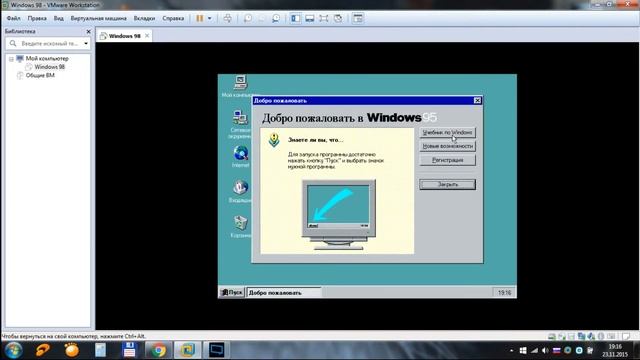Image resolution: width=640 pixels, height=360 pixels.
Task: Select Общие ВМ in the library tree
Action: [x=40, y=76]
